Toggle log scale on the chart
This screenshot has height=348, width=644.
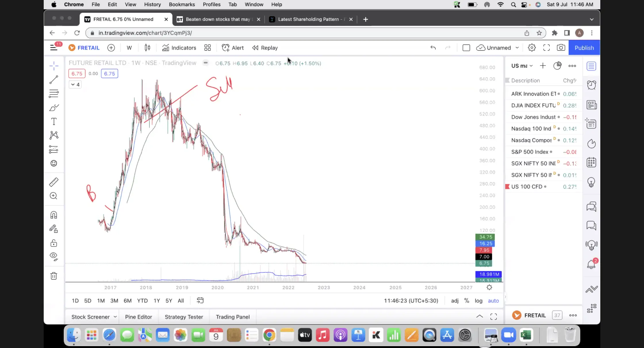[x=478, y=301]
